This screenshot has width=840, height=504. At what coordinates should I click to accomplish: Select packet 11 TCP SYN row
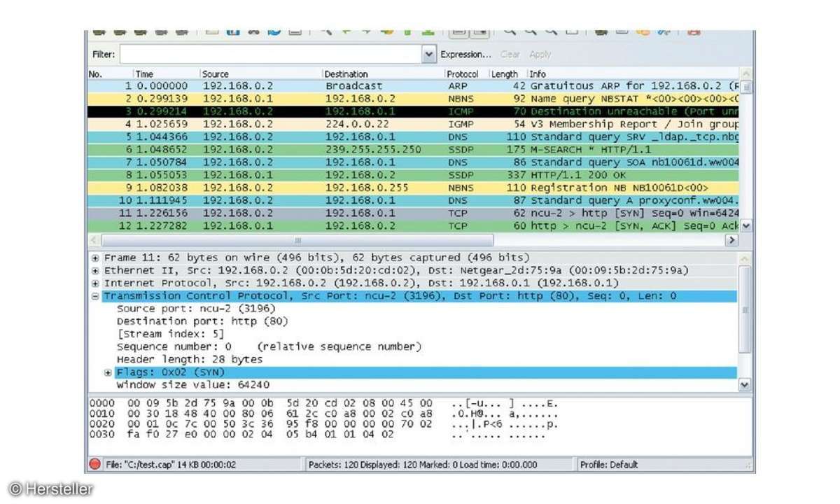413,213
